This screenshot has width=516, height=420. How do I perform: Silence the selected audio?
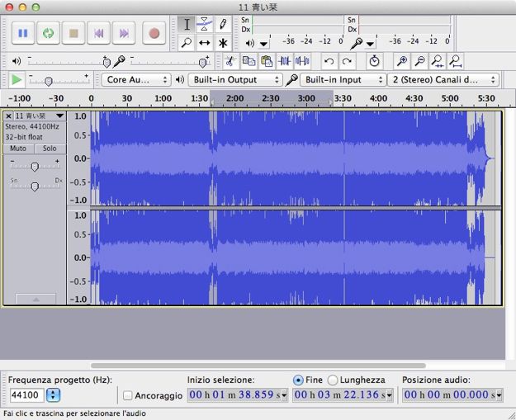pyautogui.click(x=302, y=61)
